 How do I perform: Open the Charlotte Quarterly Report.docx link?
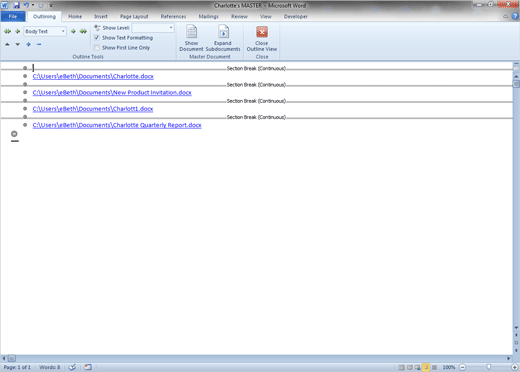pyautogui.click(x=117, y=125)
